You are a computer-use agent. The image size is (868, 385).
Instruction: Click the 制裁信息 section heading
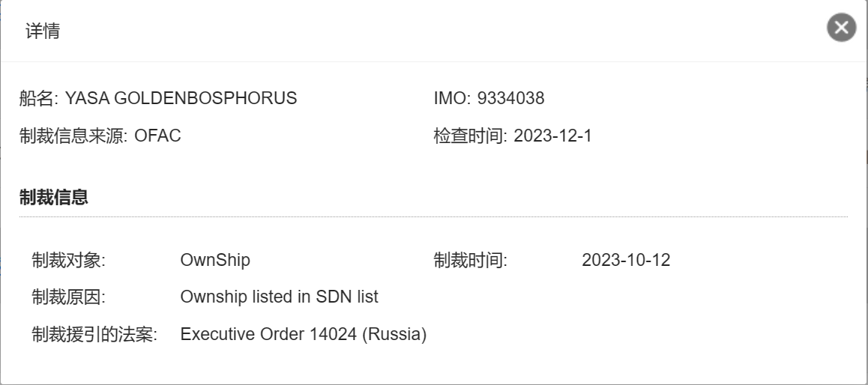click(x=54, y=198)
